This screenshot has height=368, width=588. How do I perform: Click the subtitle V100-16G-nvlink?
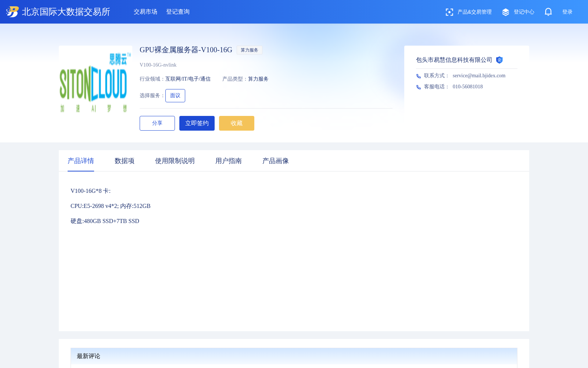(158, 65)
